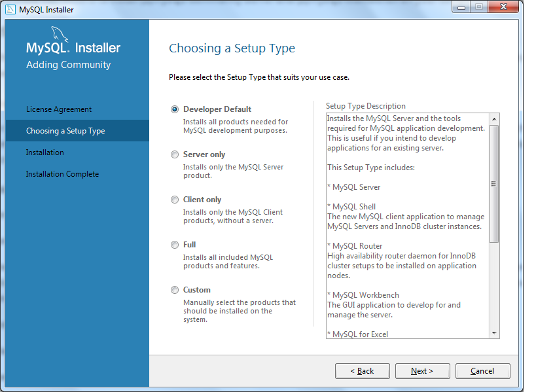Click the MySQL Installer title bar icon
This screenshot has height=392, width=536.
[x=10, y=9]
